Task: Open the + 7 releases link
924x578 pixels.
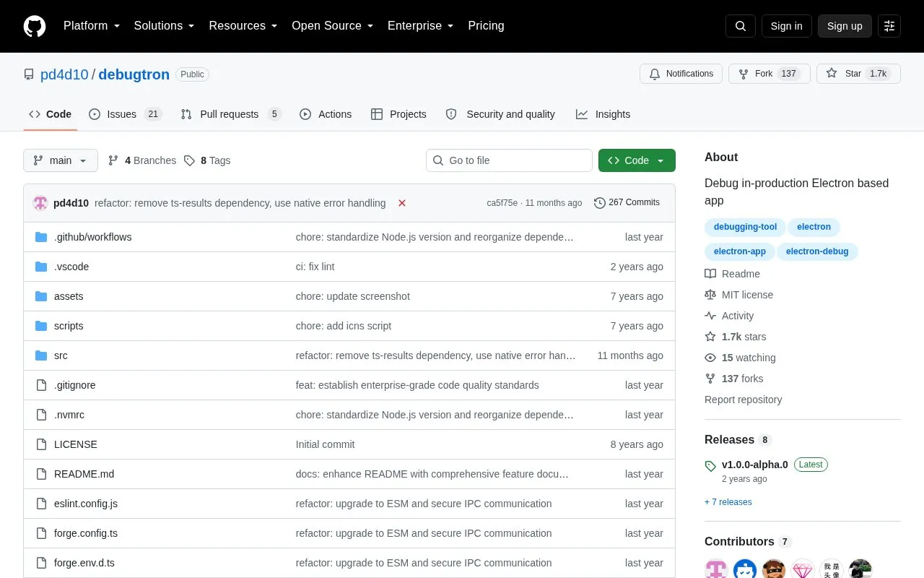Action: point(728,502)
